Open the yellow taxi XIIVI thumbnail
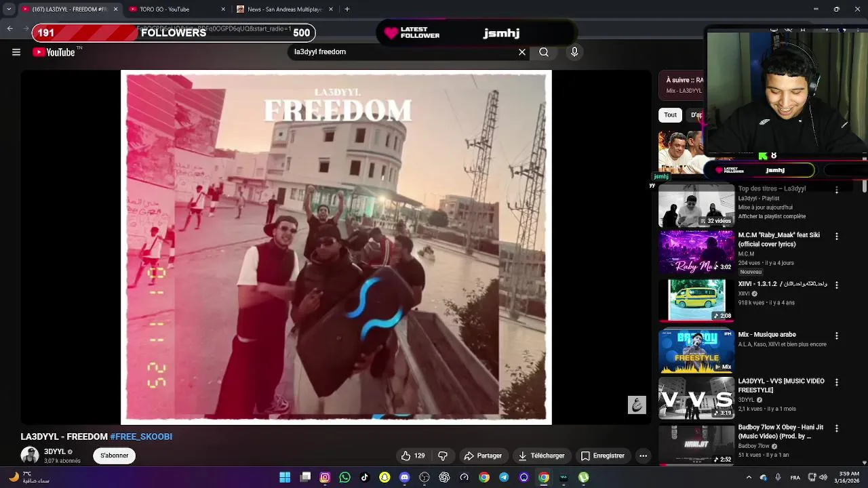 [696, 300]
